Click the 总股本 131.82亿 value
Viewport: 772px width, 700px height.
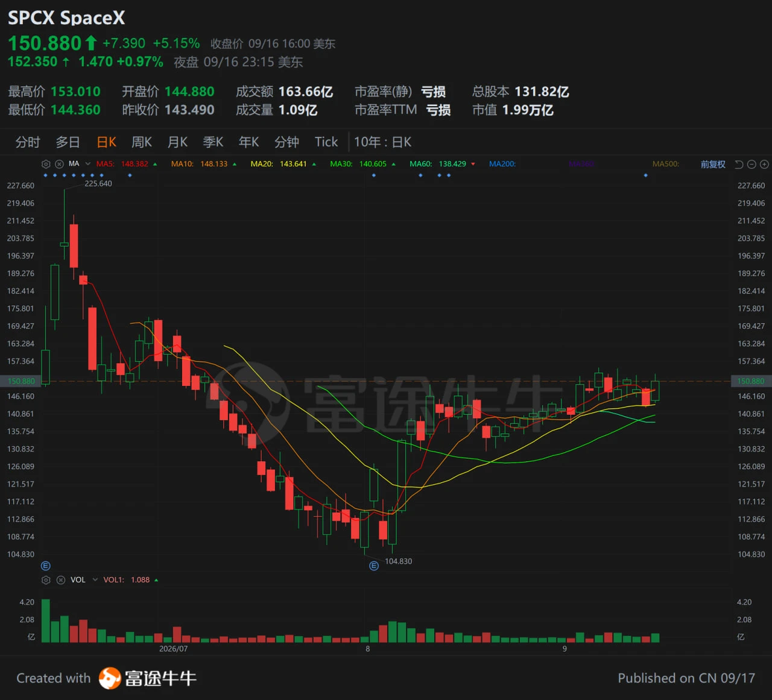[542, 92]
